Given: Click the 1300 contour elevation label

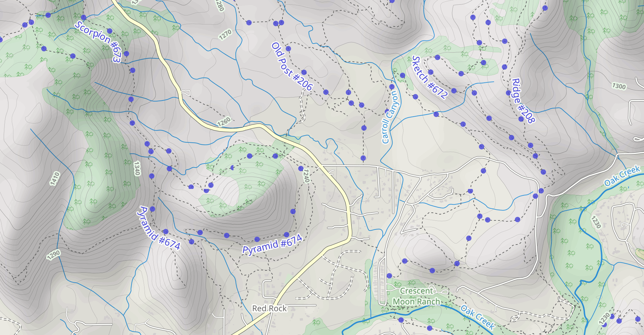Looking at the screenshot, I should click(x=619, y=86).
